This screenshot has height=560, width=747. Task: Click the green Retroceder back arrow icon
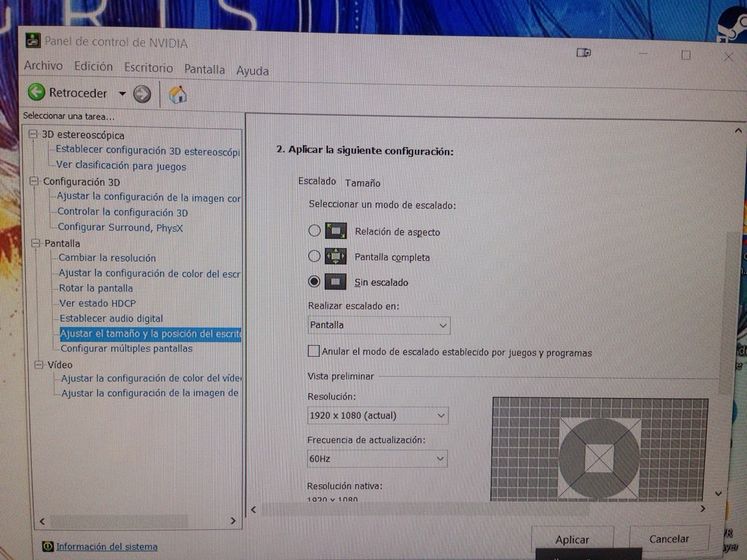click(36, 92)
